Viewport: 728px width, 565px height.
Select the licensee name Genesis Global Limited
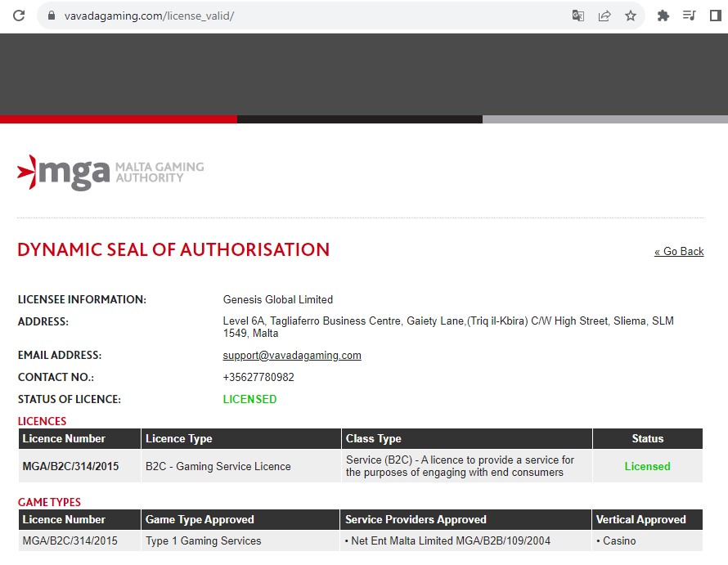277,299
